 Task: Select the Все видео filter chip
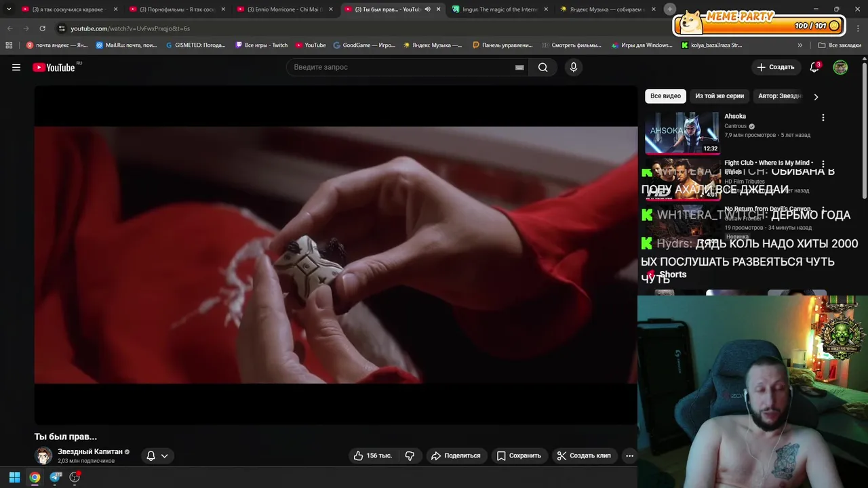click(665, 96)
